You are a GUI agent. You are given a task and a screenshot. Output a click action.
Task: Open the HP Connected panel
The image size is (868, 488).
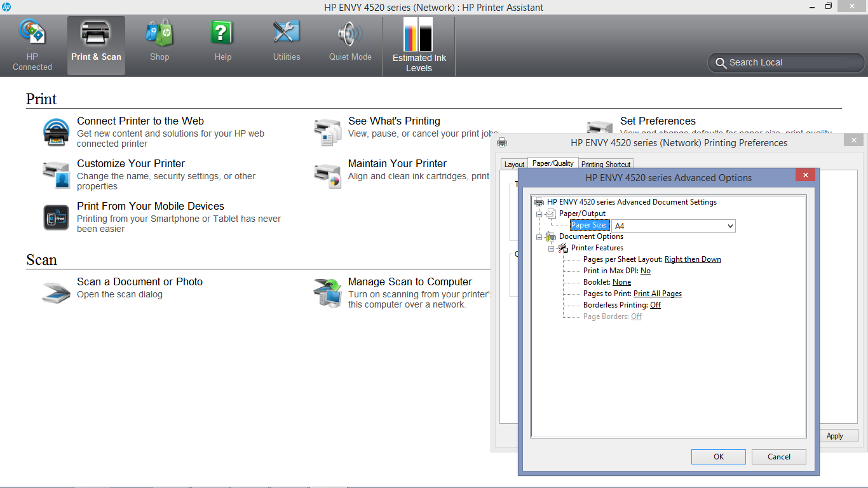click(32, 44)
